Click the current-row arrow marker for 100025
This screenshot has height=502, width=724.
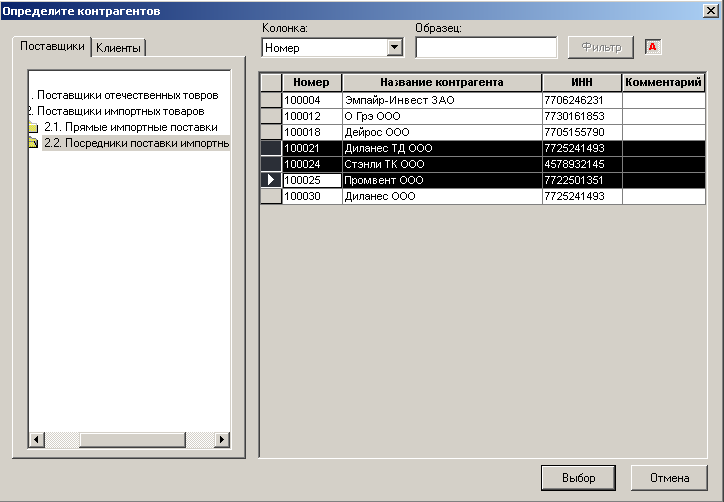(271, 180)
